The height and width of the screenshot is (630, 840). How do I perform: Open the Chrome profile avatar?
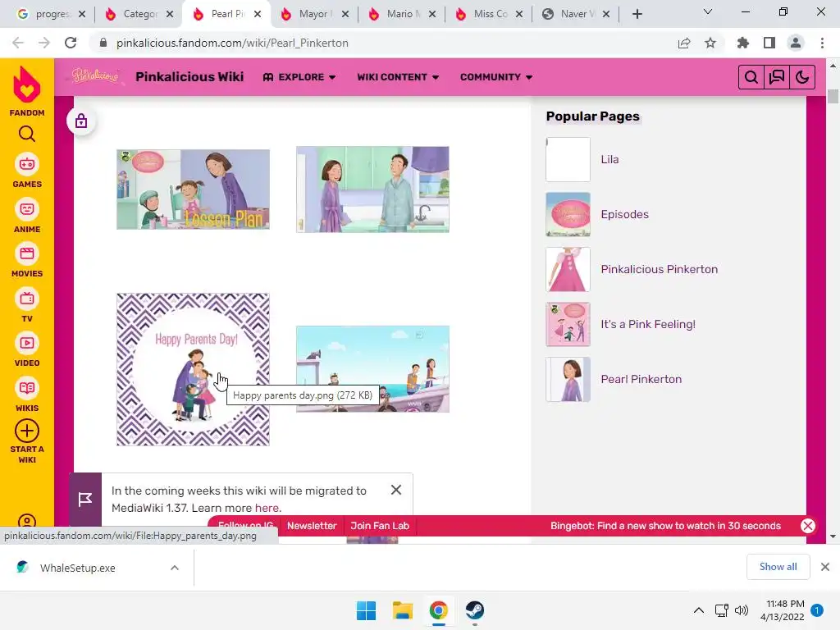(x=796, y=43)
